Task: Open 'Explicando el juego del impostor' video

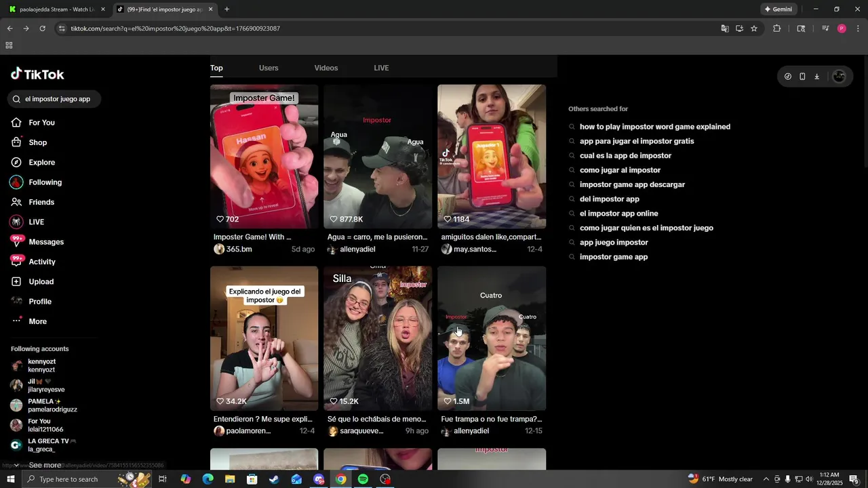Action: click(x=264, y=338)
